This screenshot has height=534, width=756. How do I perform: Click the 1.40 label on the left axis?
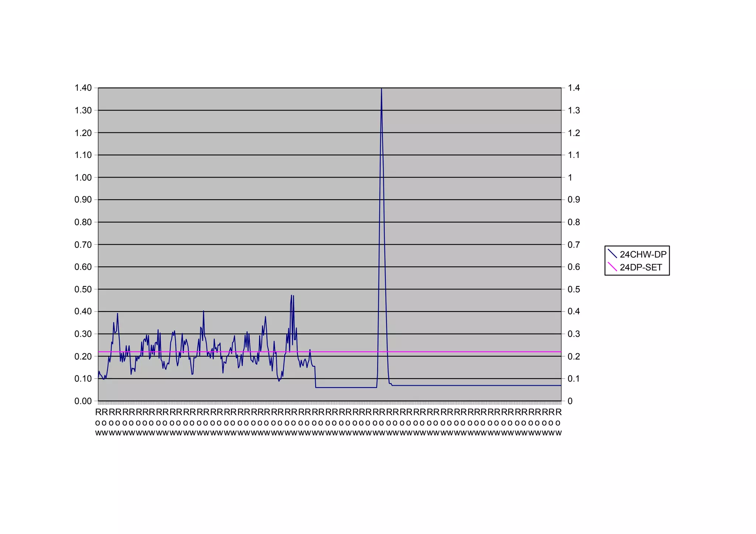click(83, 88)
